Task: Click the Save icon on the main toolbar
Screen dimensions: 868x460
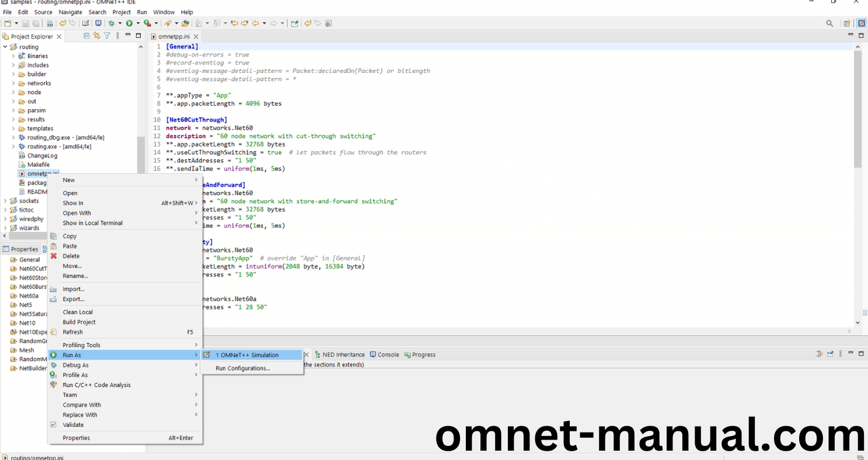Action: pos(25,23)
